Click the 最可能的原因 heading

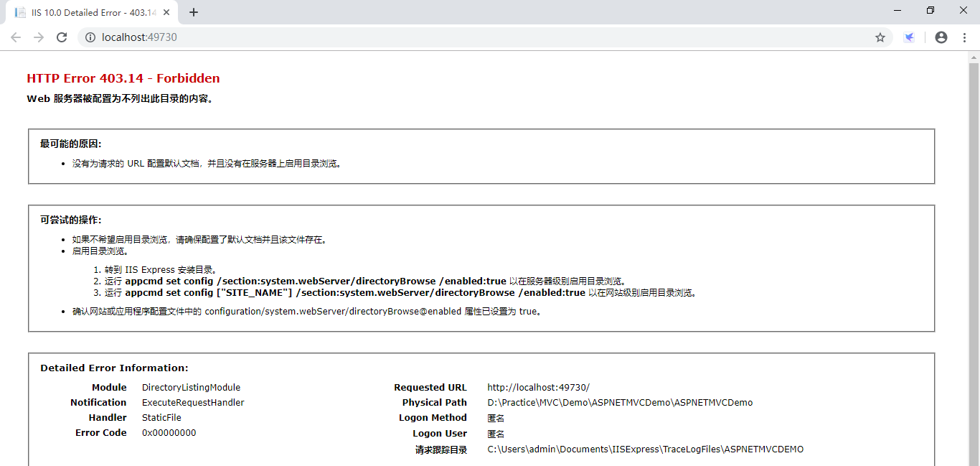(71, 144)
